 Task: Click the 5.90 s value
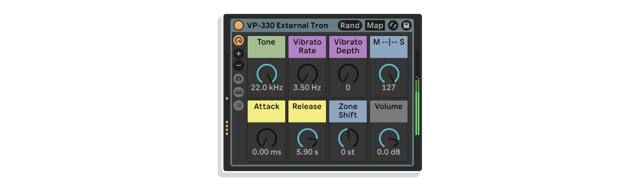pos(307,152)
